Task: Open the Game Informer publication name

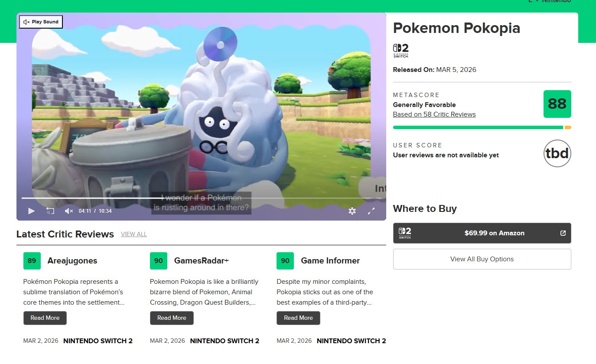Action: 330,261
